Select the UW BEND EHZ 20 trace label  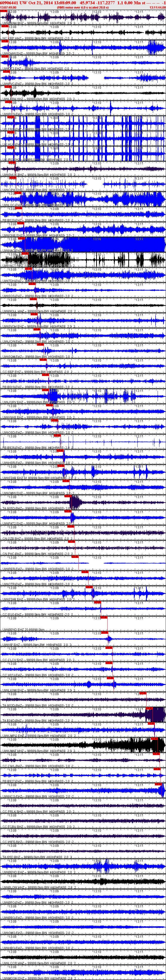tap(24, 630)
